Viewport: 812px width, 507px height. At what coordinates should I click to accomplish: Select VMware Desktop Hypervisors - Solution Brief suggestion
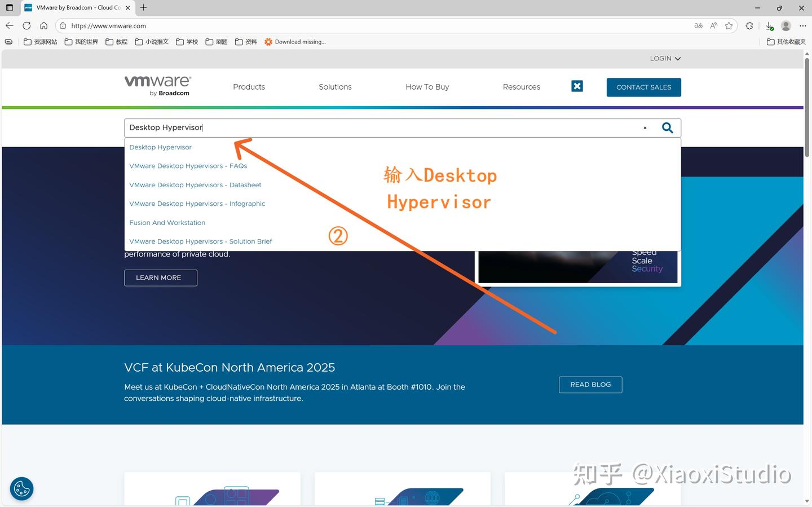[201, 241]
